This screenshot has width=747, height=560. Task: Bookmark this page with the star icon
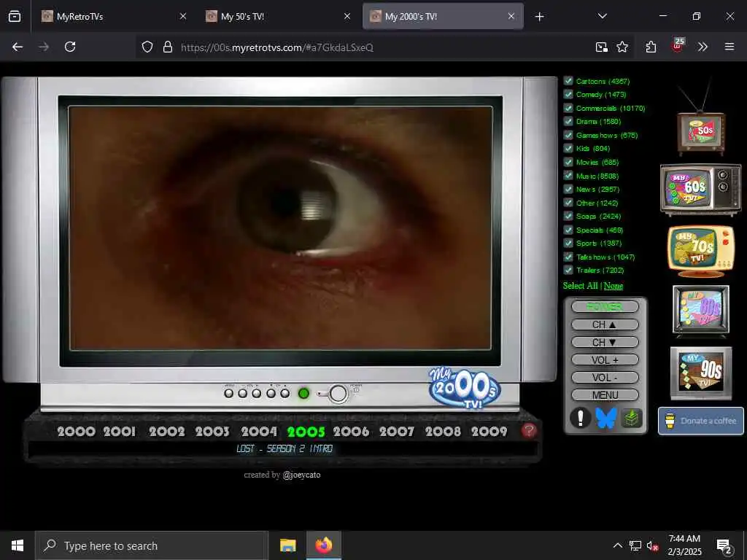point(622,47)
